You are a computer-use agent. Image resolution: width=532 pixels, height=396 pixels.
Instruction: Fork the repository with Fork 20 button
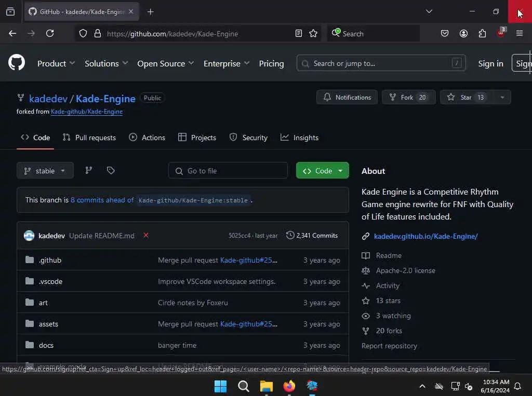tap(408, 97)
